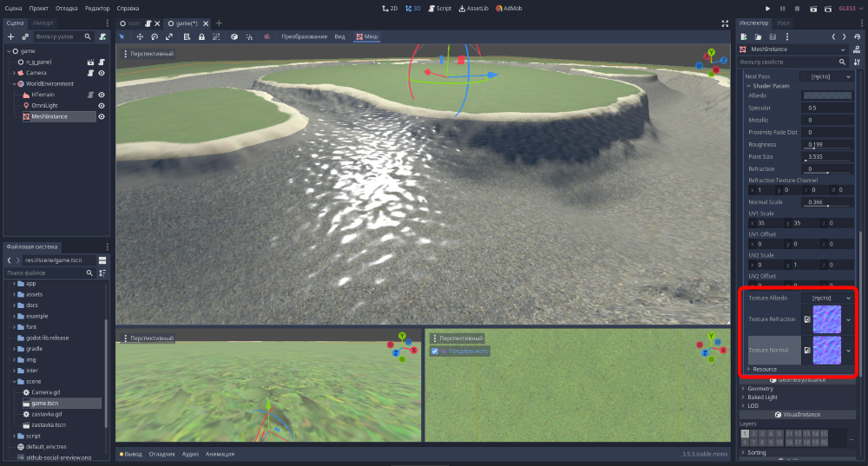Switch to the Script workspace
Image resolution: width=868 pixels, height=466 pixels.
click(439, 8)
